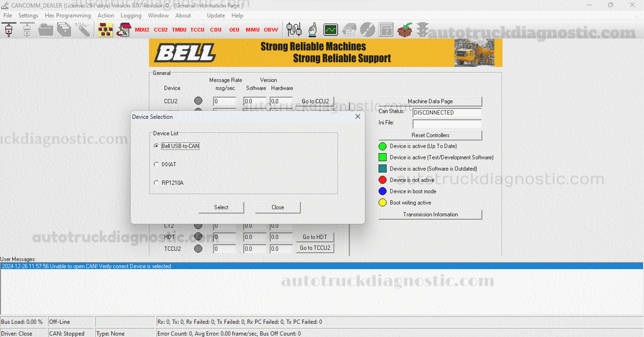Click the HDT software version field
The width and height of the screenshot is (644, 337).
pos(255,237)
